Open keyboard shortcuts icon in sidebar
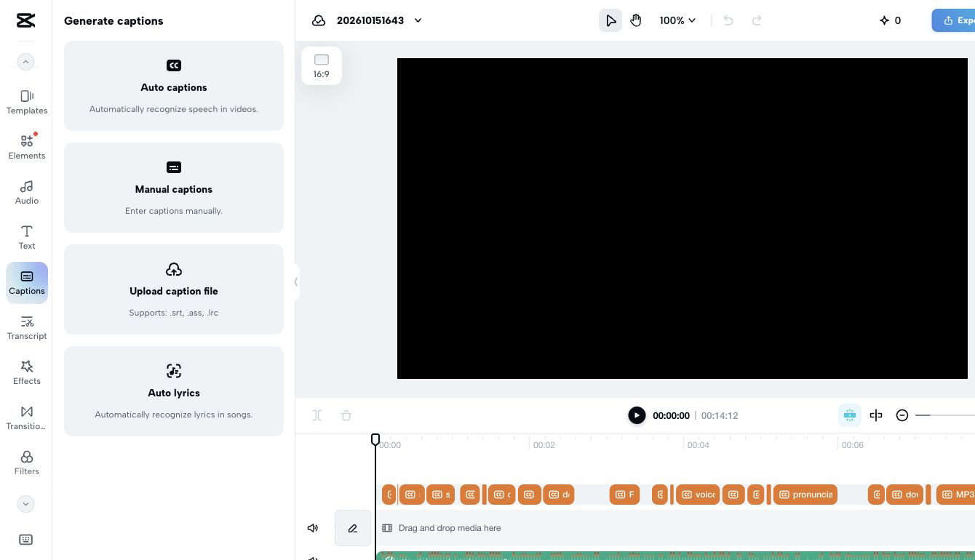Image resolution: width=975 pixels, height=560 pixels. 25,540
